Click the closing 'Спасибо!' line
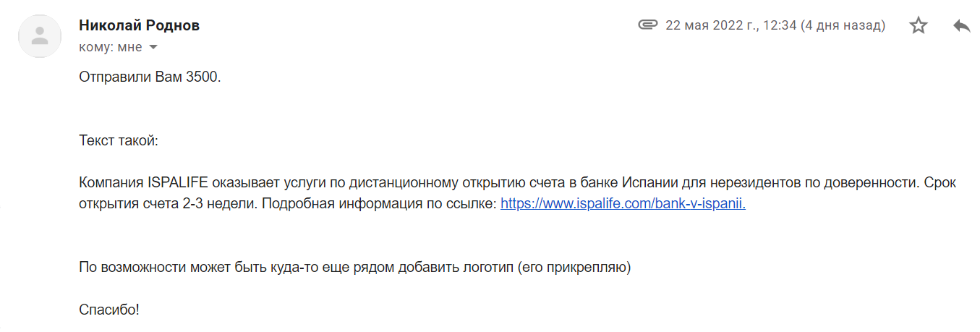 point(109,310)
